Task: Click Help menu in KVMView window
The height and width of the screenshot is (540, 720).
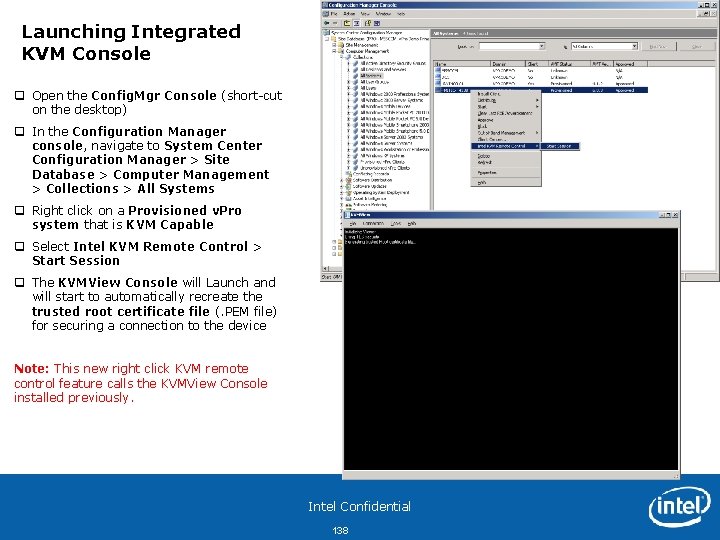Action: [412, 223]
